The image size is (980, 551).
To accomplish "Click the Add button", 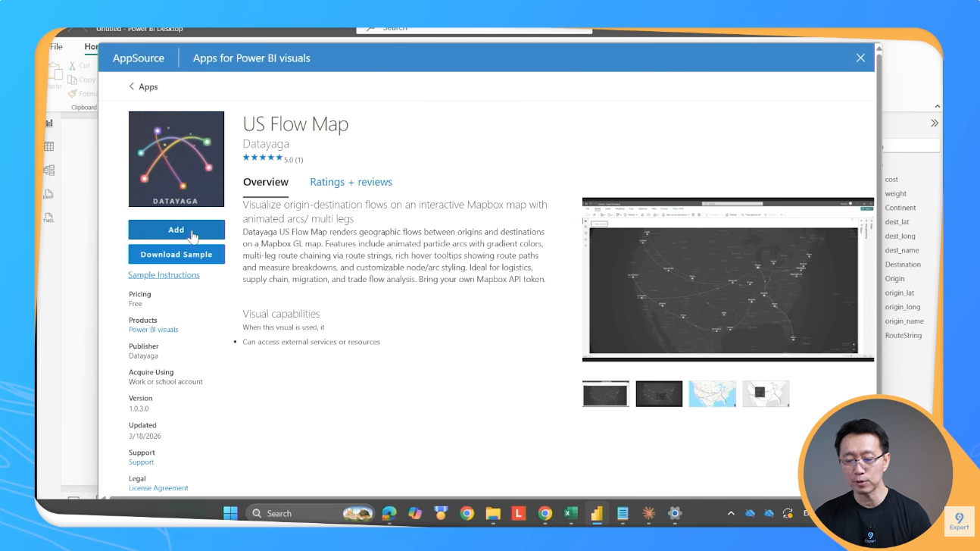I will 176,230.
